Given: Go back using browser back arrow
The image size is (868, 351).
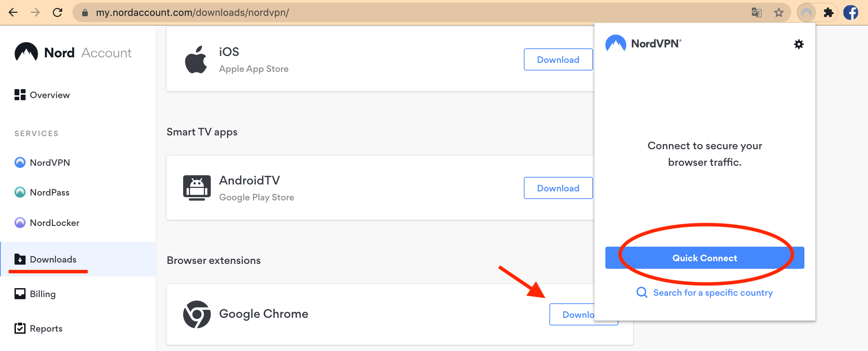Looking at the screenshot, I should coord(13,13).
